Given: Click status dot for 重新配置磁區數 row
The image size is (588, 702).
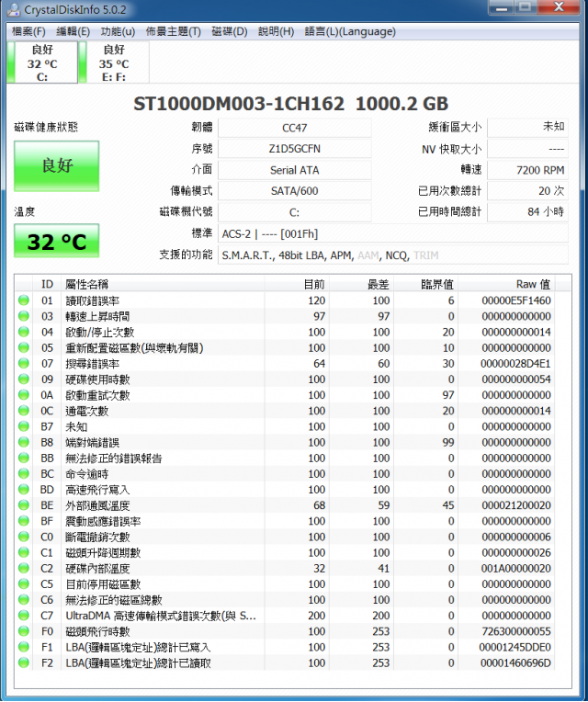Looking at the screenshot, I should point(24,347).
